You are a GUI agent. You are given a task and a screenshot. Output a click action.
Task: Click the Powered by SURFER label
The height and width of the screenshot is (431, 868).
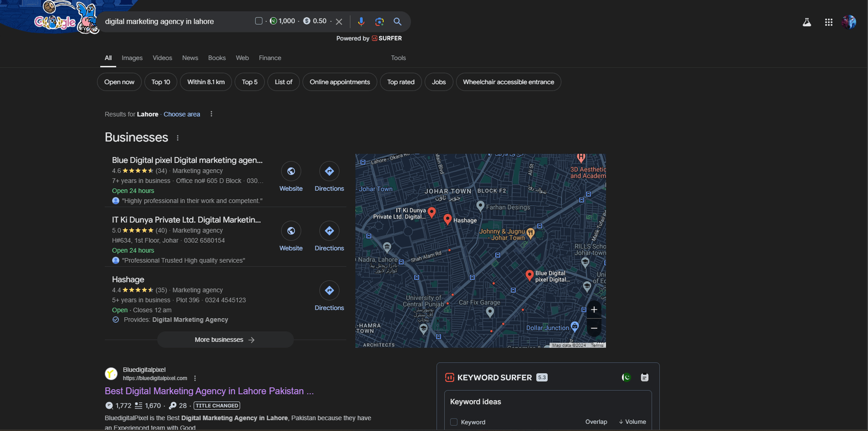click(x=369, y=38)
